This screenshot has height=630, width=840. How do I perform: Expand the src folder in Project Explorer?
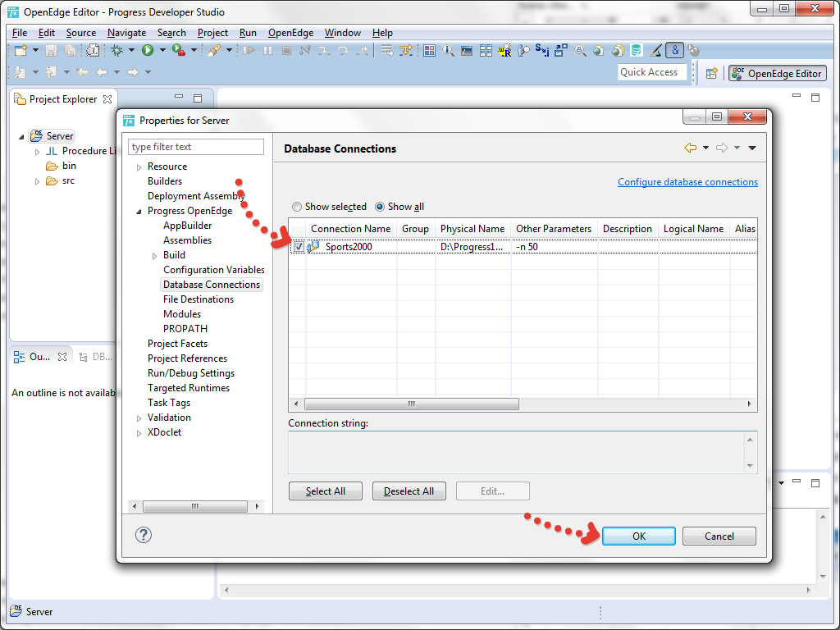(37, 181)
